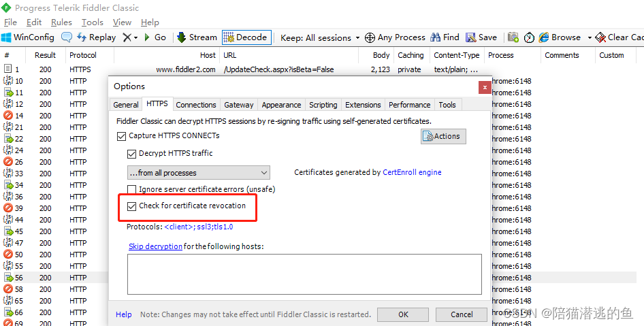Switch to Scripting tab

323,105
